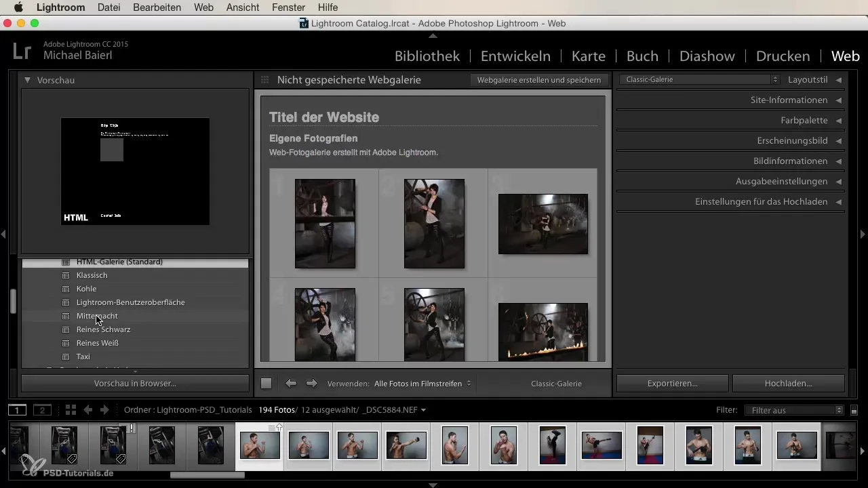Screen dimensions: 868x488
Task: Click the stop preview square icon
Action: 267,384
